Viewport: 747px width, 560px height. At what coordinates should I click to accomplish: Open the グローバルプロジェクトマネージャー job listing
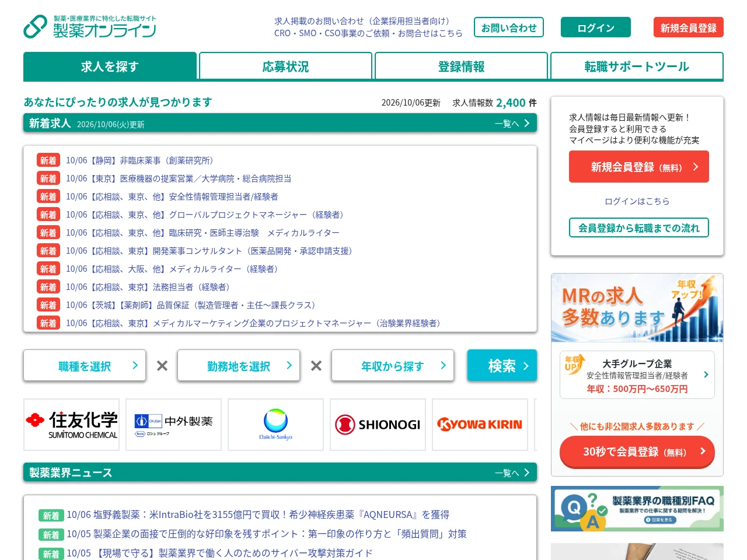[x=207, y=215]
